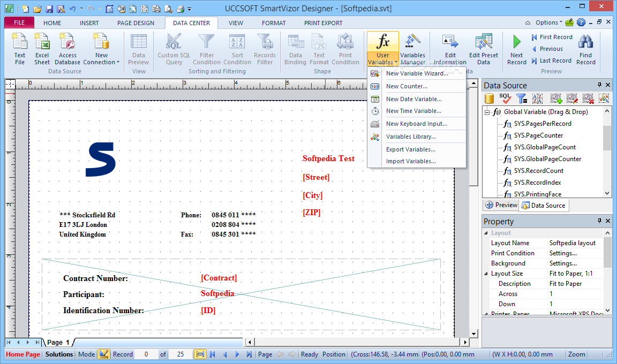Click the add variable icon with green plus
617x364 pixels.
(x=556, y=98)
